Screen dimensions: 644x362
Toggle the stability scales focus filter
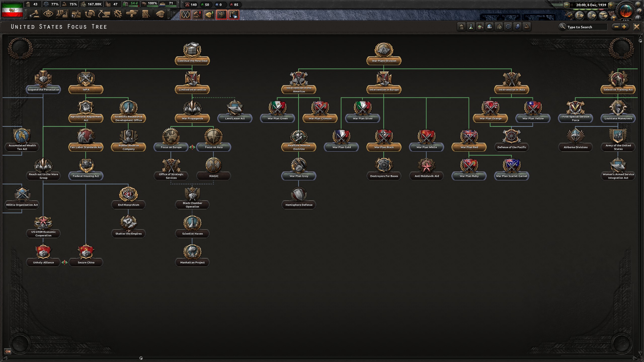(x=508, y=27)
